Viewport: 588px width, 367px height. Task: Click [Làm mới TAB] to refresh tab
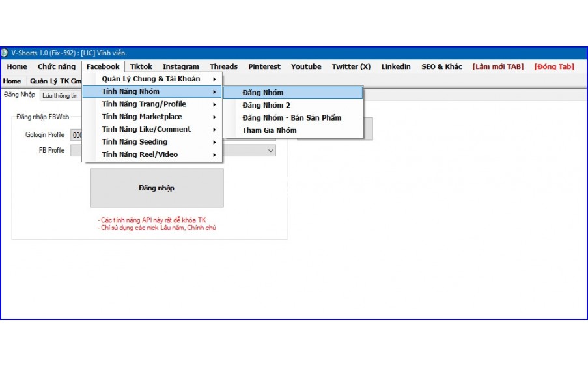pos(498,66)
